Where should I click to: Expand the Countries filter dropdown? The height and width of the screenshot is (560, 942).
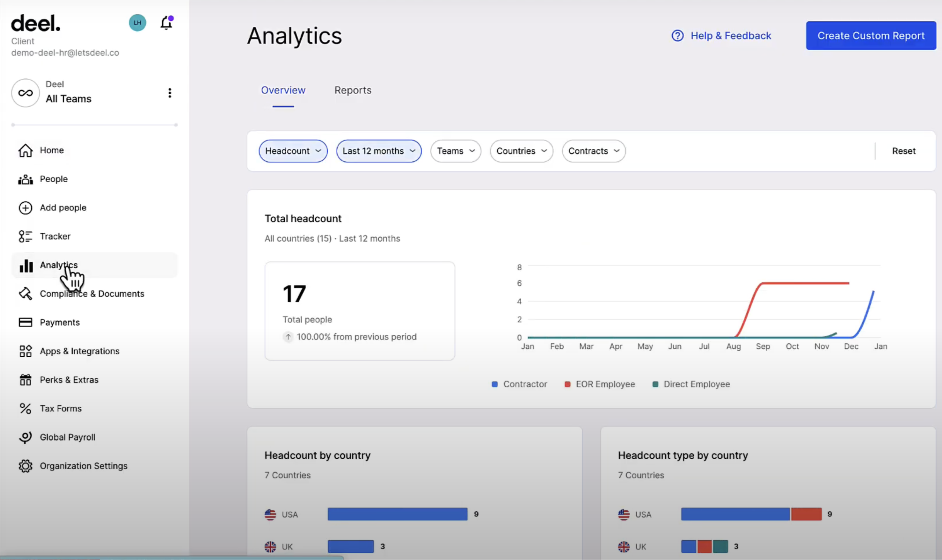click(521, 151)
